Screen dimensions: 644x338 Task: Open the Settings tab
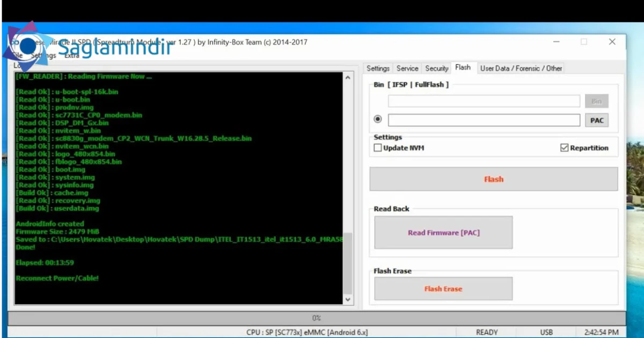(x=378, y=68)
